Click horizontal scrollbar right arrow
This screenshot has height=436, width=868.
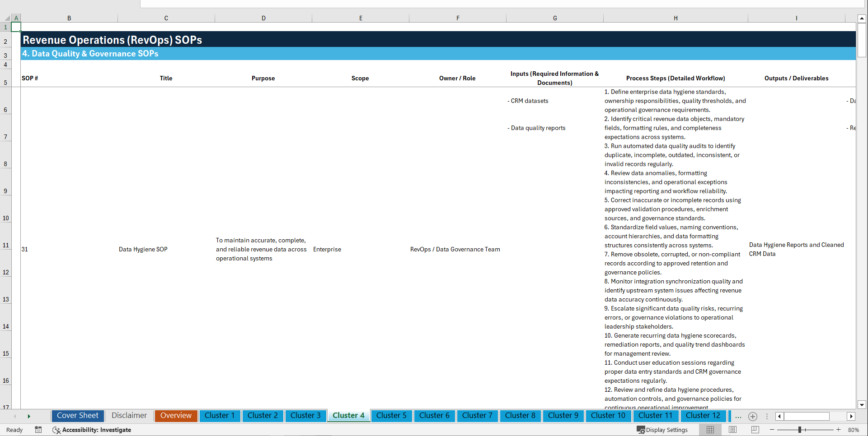[851, 416]
